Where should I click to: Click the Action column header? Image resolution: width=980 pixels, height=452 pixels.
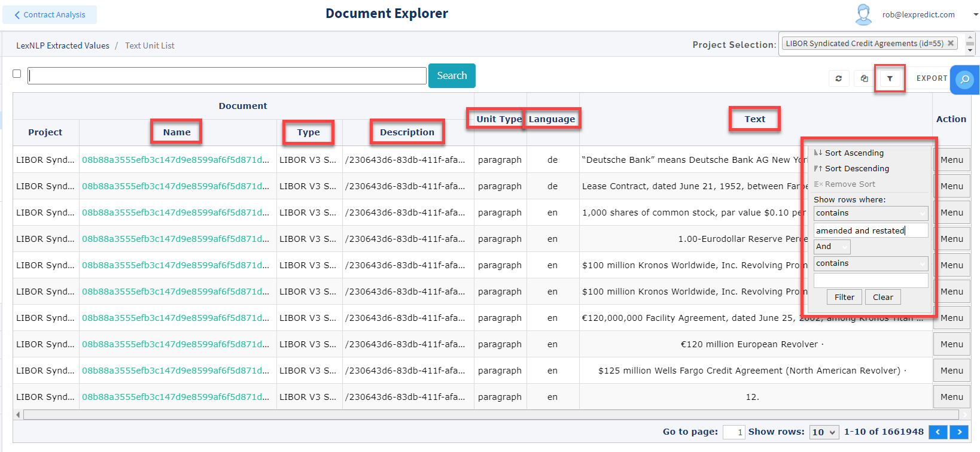[x=951, y=119]
